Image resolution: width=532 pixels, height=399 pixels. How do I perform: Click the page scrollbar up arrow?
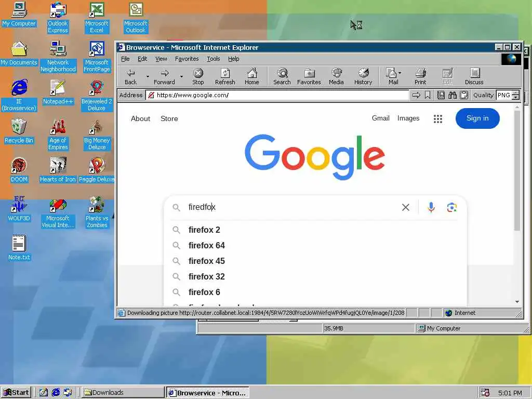(517, 107)
